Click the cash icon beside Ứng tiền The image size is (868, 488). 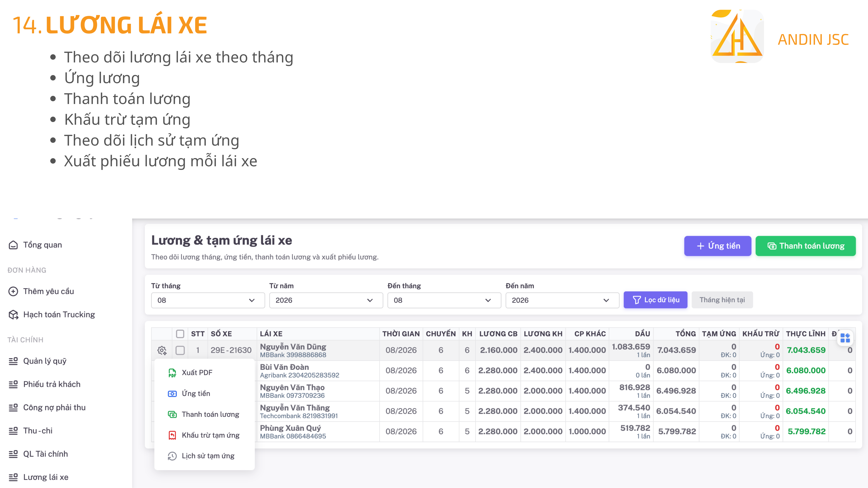tap(172, 393)
